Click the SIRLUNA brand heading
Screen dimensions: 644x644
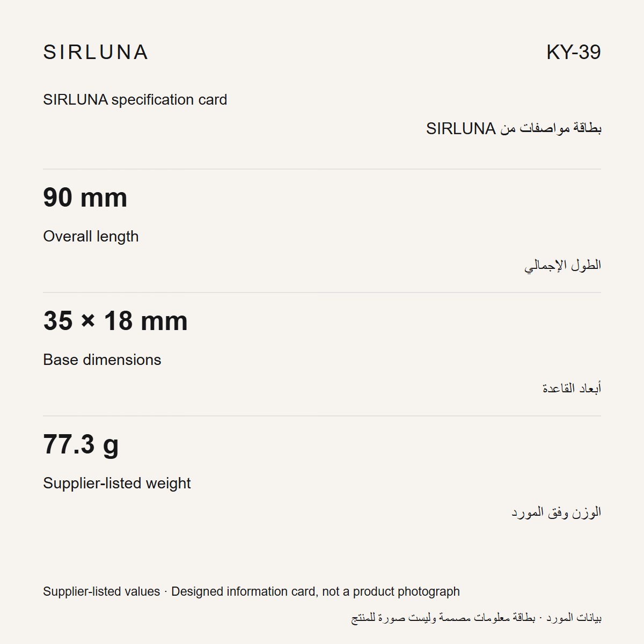pos(96,52)
